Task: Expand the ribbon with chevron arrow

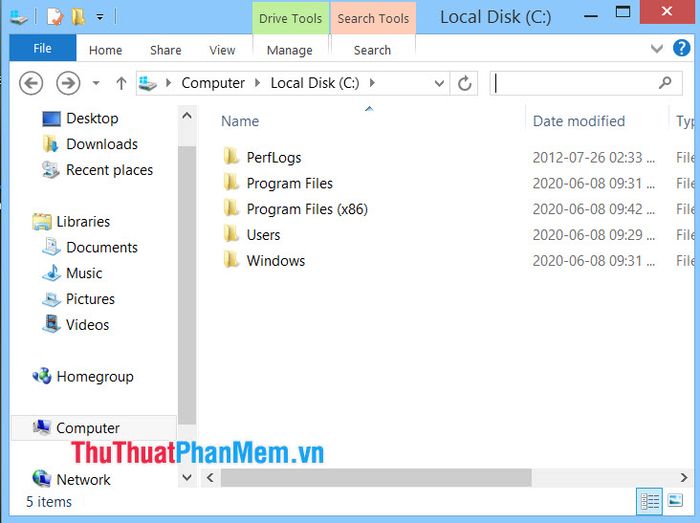Action: pyautogui.click(x=657, y=49)
